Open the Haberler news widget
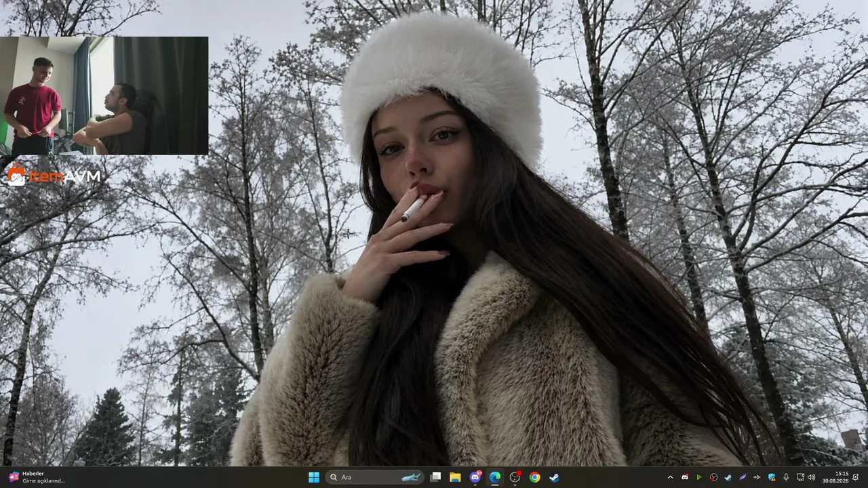 [x=37, y=477]
